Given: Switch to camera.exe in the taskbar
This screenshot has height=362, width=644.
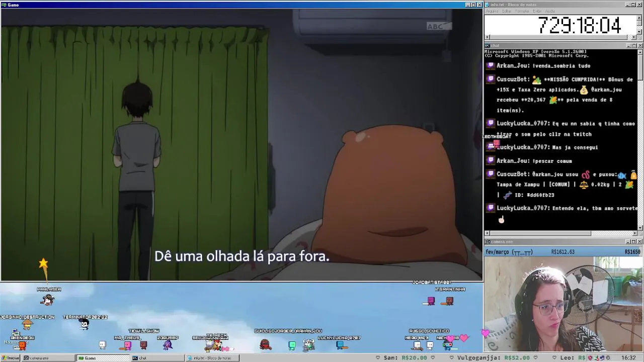Looking at the screenshot, I should click(48, 358).
